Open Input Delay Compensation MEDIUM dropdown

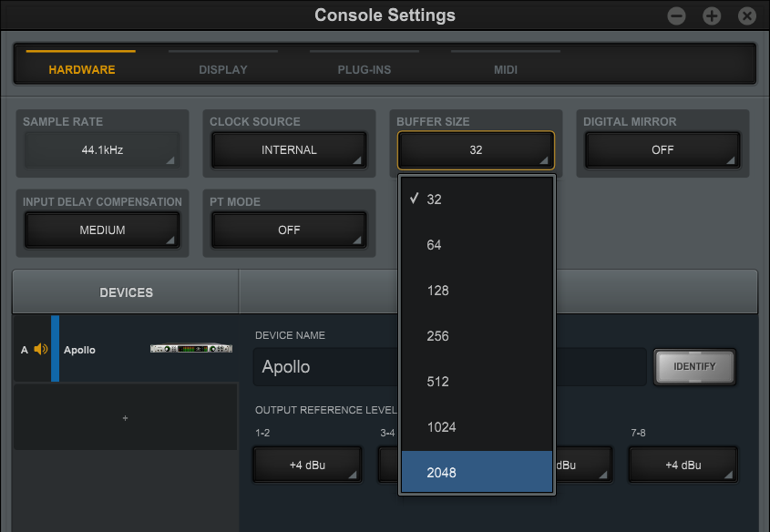(x=102, y=230)
